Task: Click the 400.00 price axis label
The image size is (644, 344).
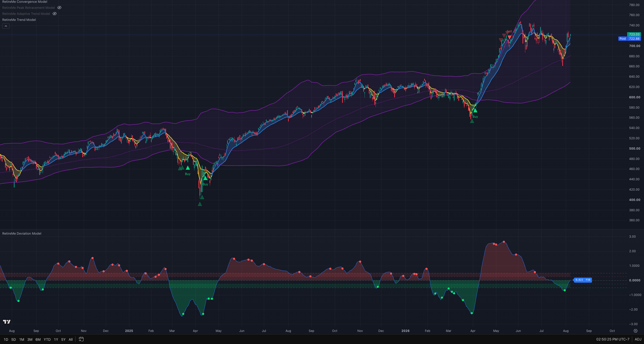Action: [635, 200]
